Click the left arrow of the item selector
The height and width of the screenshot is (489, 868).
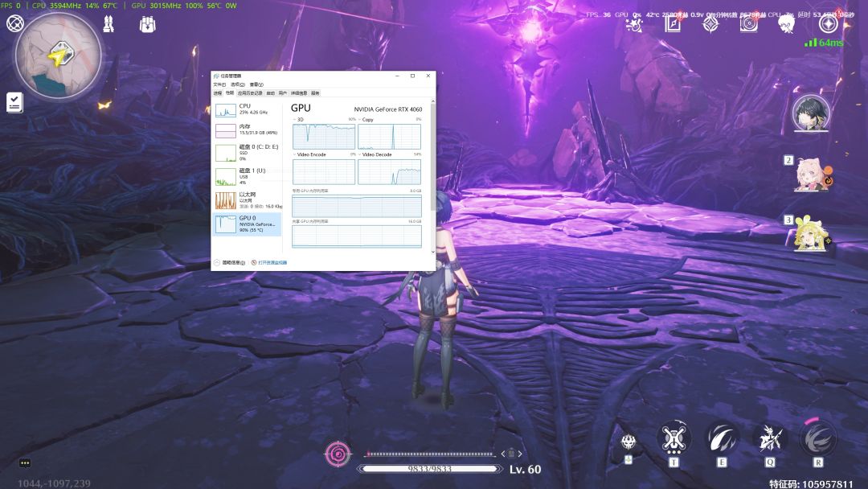tap(502, 454)
